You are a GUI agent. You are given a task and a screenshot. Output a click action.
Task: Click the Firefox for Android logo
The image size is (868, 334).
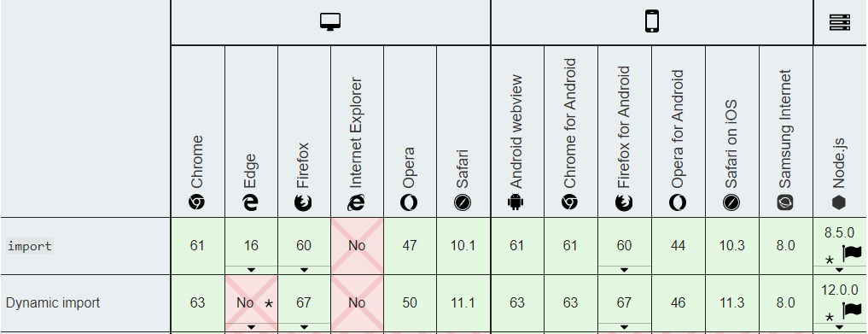[624, 202]
